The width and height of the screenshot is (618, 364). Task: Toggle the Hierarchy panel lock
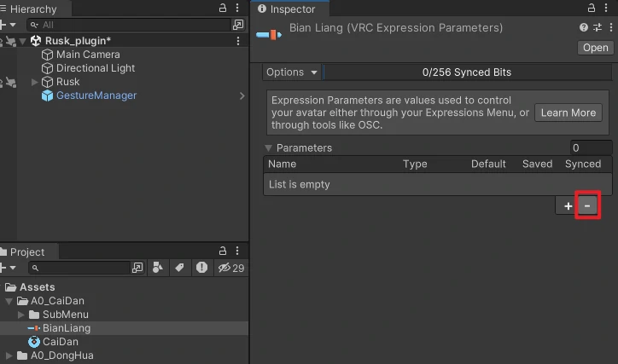pyautogui.click(x=224, y=9)
